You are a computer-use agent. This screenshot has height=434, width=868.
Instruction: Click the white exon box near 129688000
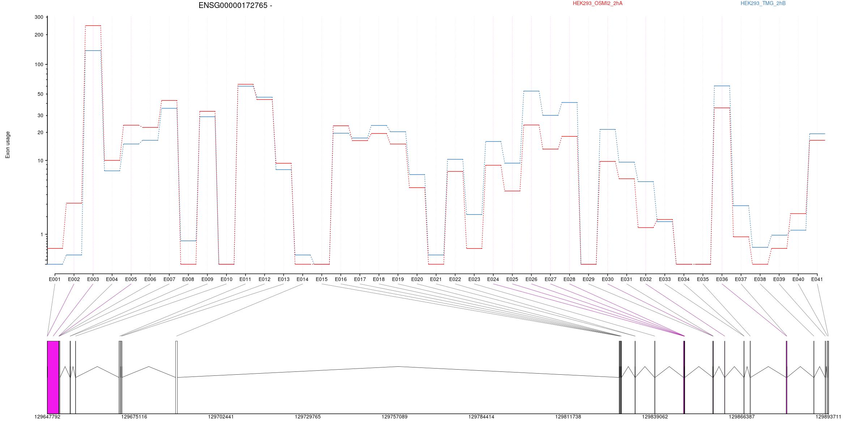tap(176, 377)
